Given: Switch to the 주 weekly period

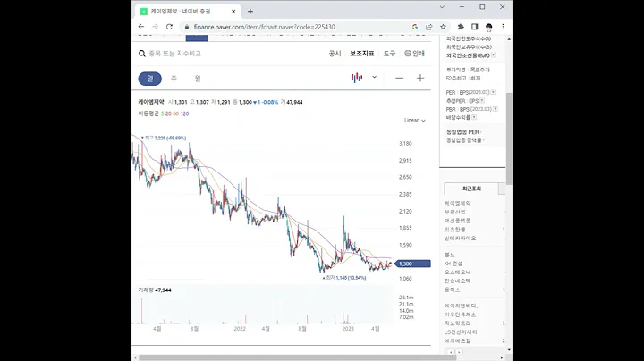Looking at the screenshot, I should pos(174,79).
